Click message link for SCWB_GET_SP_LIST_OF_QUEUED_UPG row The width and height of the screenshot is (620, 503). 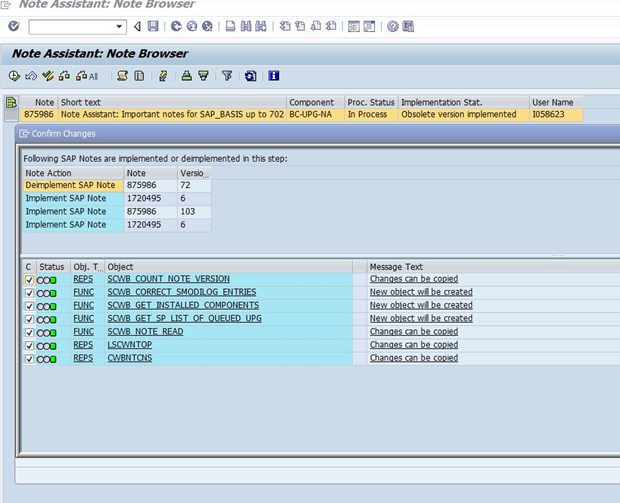[x=421, y=318]
